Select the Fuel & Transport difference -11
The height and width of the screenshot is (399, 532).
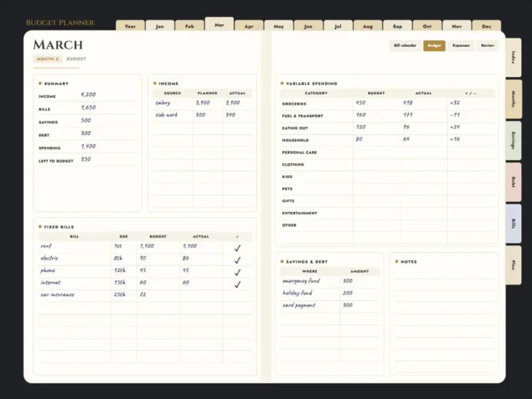coord(454,115)
